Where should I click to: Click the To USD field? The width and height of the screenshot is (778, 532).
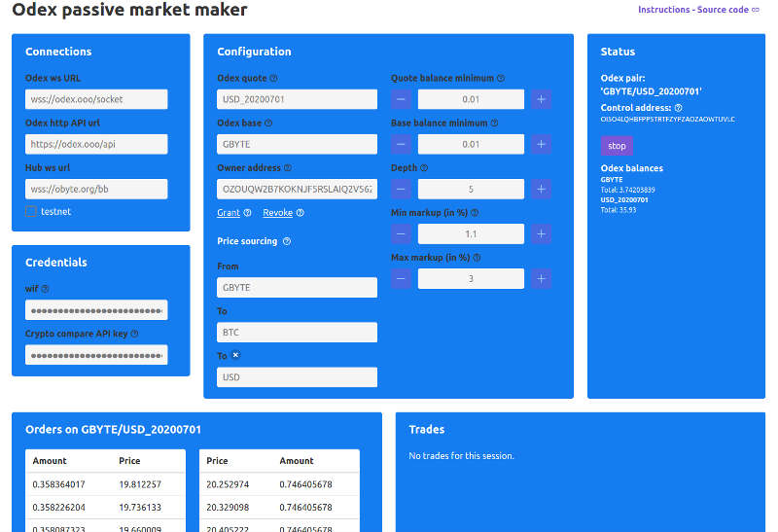[x=297, y=377]
